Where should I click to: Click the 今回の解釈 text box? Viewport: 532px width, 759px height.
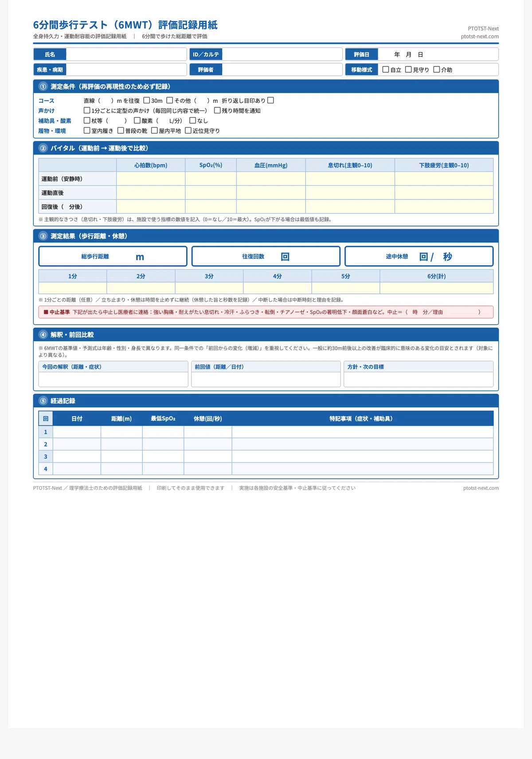pyautogui.click(x=113, y=379)
